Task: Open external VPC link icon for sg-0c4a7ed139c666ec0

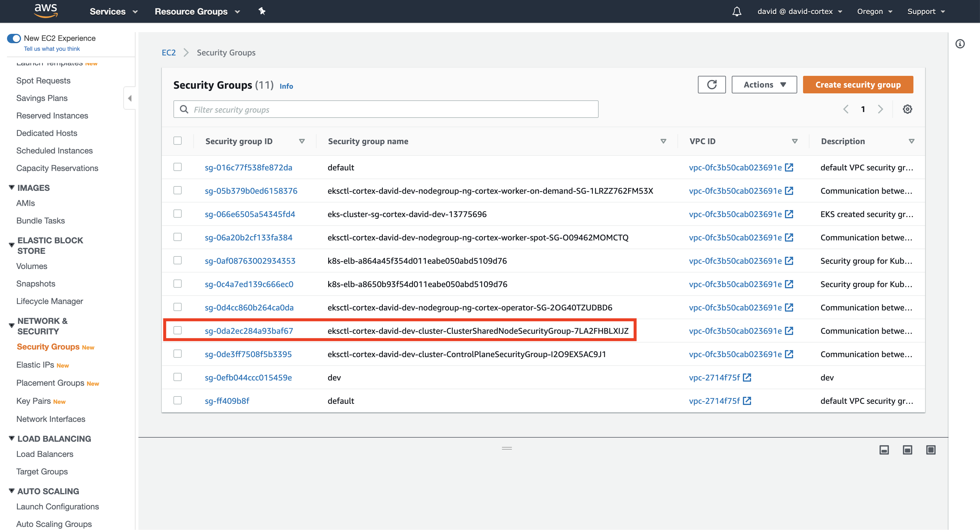Action: 789,284
